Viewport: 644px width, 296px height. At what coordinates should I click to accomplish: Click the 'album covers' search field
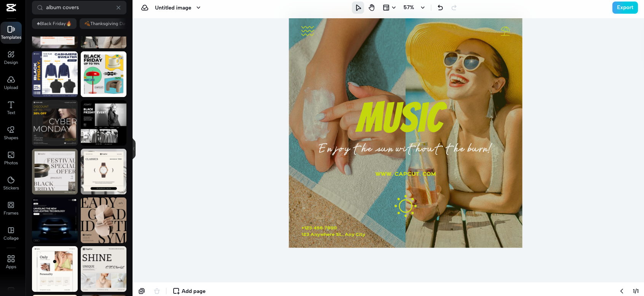click(x=79, y=8)
